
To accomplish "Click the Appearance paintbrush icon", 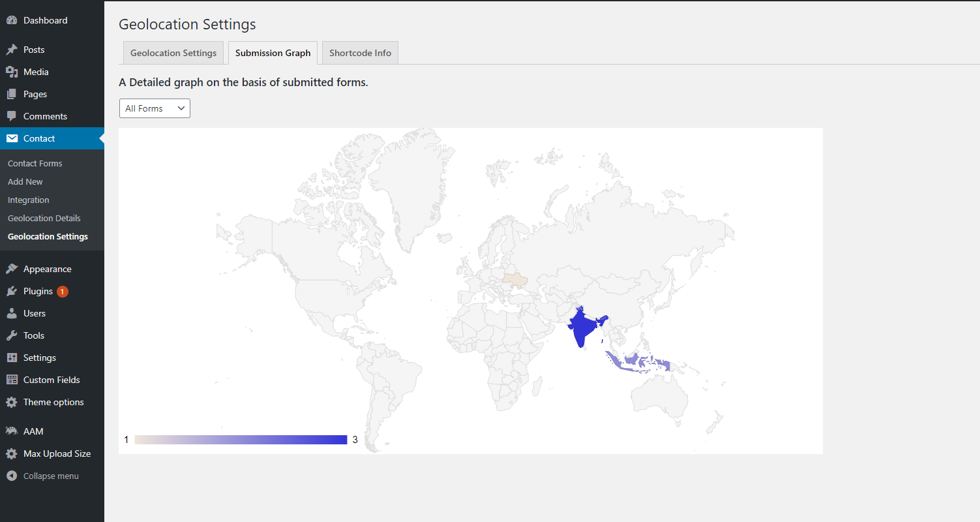I will 12,269.
